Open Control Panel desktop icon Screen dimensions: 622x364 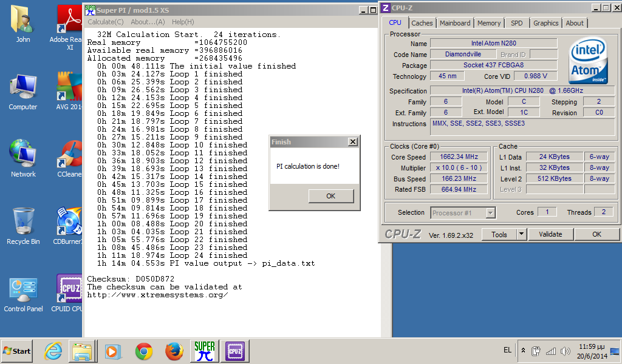pos(23,294)
